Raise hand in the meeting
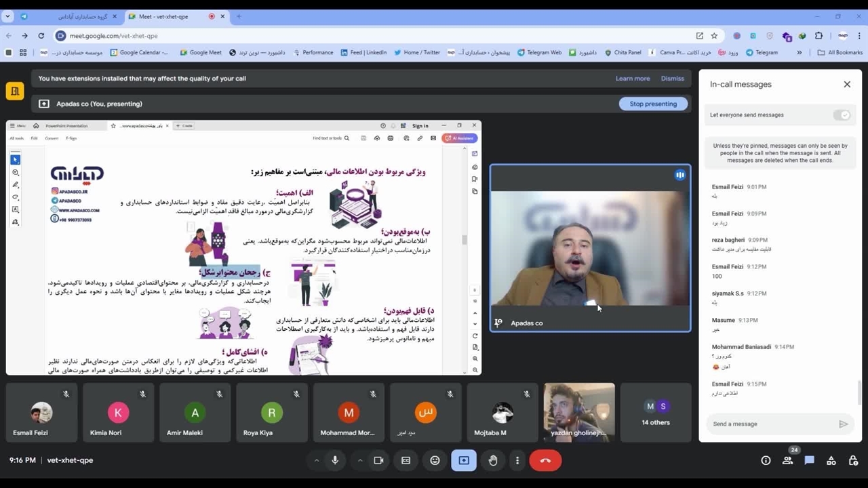This screenshot has width=868, height=488. pyautogui.click(x=493, y=460)
